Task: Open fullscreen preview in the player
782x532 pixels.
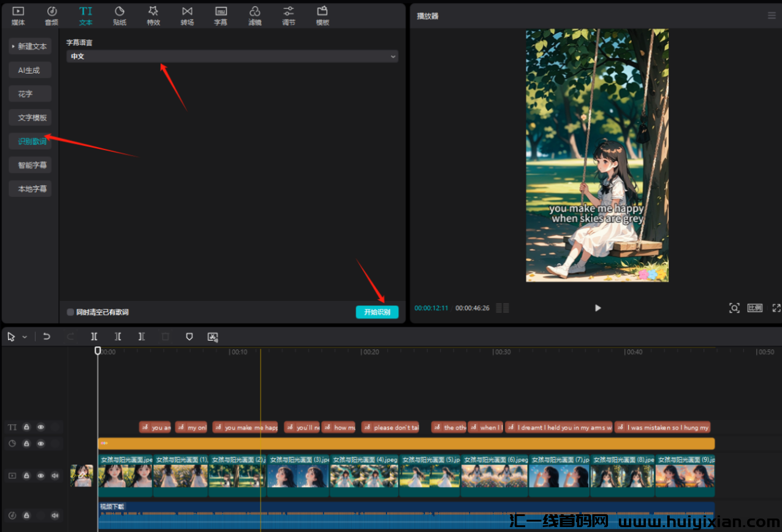Action: point(776,308)
